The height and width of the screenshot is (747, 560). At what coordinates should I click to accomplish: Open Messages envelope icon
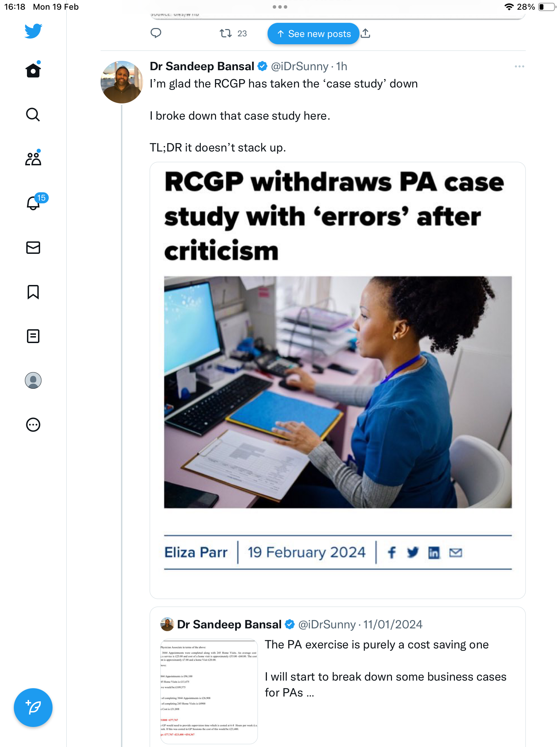tap(33, 248)
